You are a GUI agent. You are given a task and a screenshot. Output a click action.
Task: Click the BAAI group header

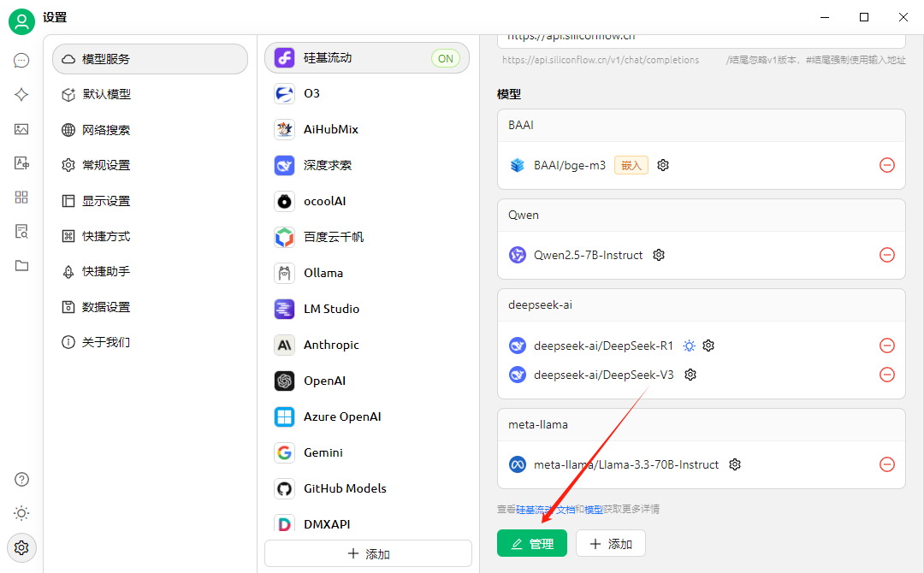[x=702, y=126]
